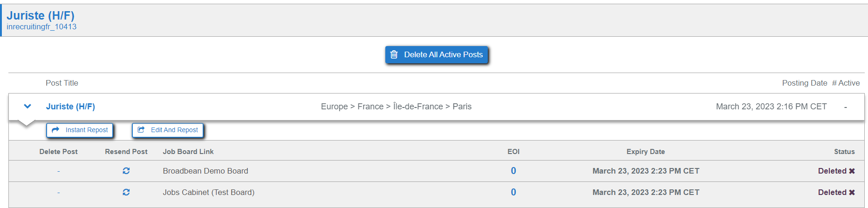Open EOI count for Broadbean Demo Board
The image size is (868, 208).
(513, 171)
